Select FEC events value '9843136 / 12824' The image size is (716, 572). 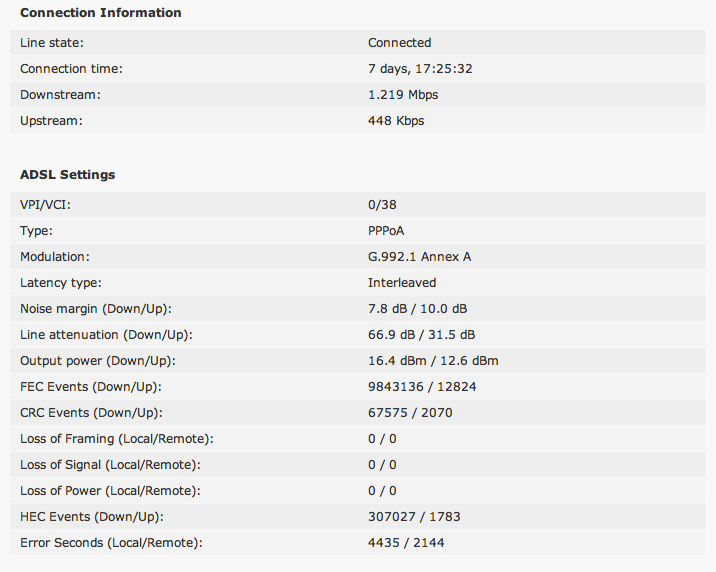coord(422,387)
